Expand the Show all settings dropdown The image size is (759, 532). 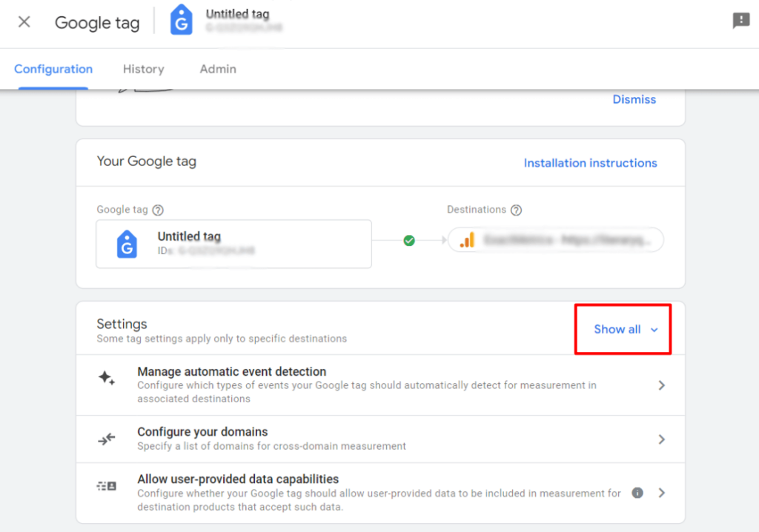click(623, 329)
